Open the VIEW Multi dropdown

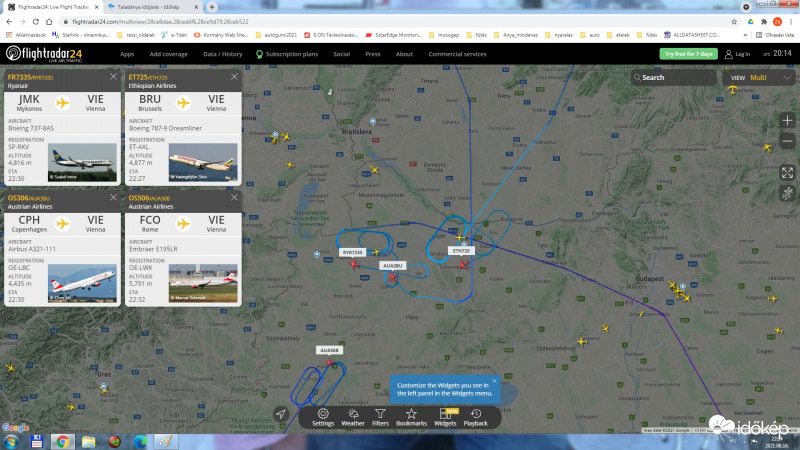[x=760, y=78]
